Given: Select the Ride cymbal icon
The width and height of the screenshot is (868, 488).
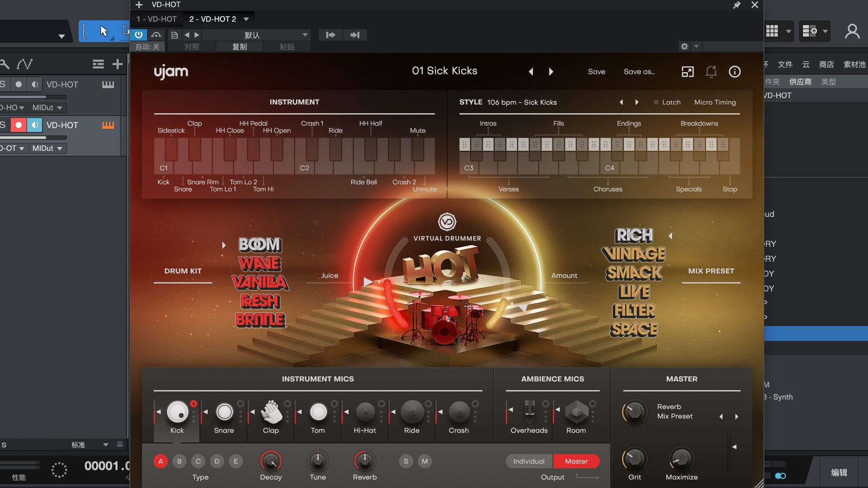Looking at the screenshot, I should point(412,412).
